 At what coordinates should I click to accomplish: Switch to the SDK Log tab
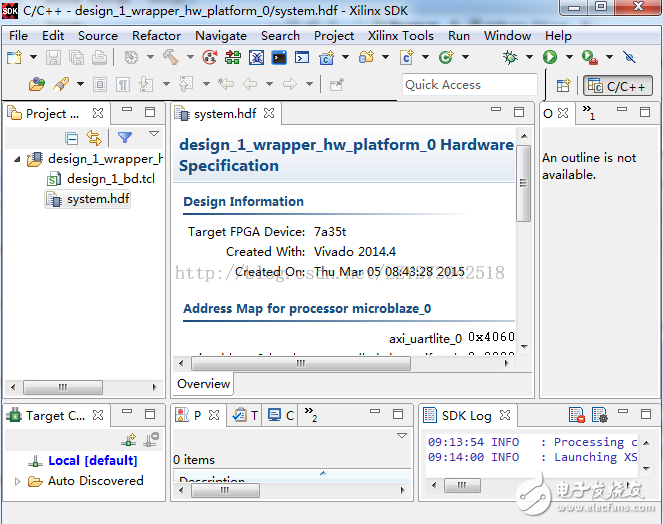coord(466,415)
